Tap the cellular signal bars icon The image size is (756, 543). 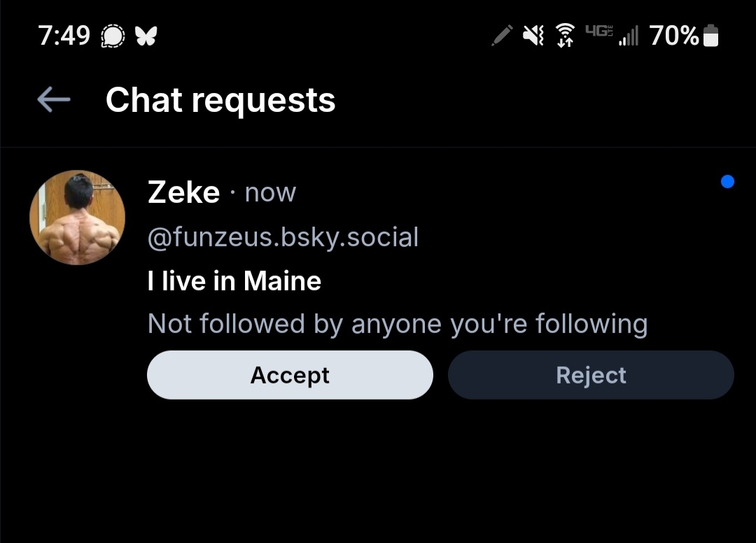click(628, 36)
